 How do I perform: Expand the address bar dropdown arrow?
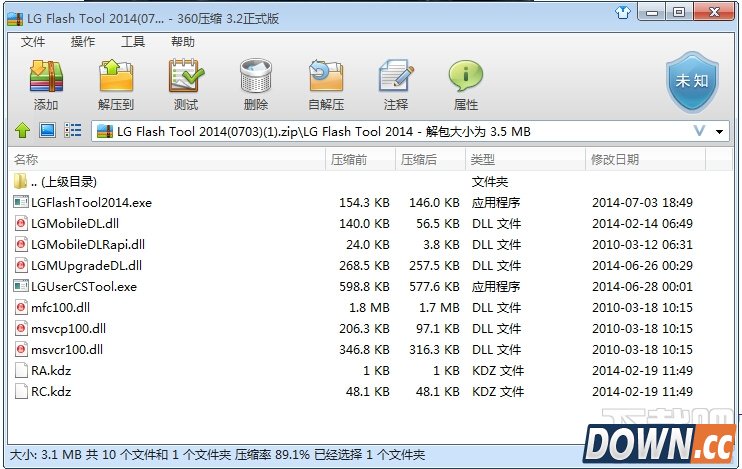pos(719,132)
